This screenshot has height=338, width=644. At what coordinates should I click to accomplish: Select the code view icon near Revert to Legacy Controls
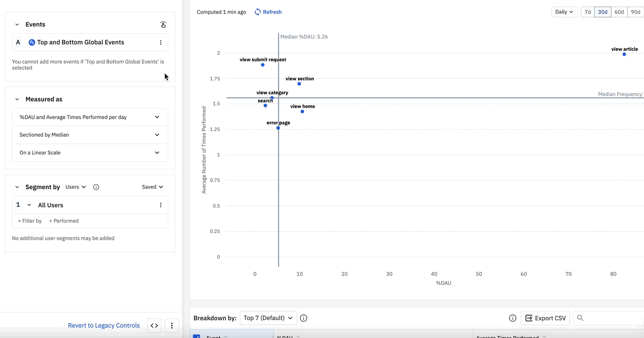(154, 325)
